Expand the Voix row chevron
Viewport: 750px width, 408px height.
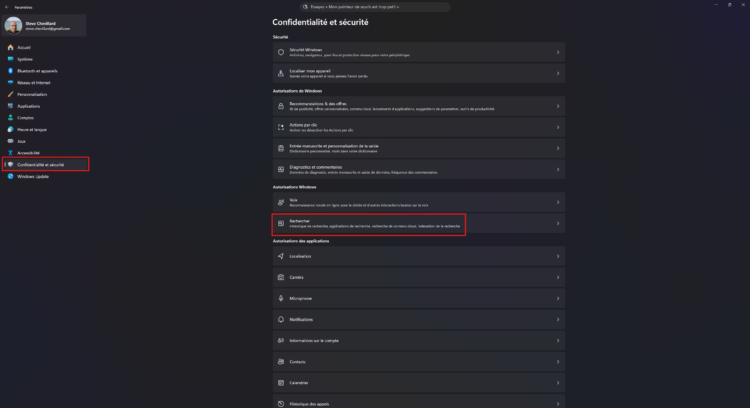coord(558,202)
